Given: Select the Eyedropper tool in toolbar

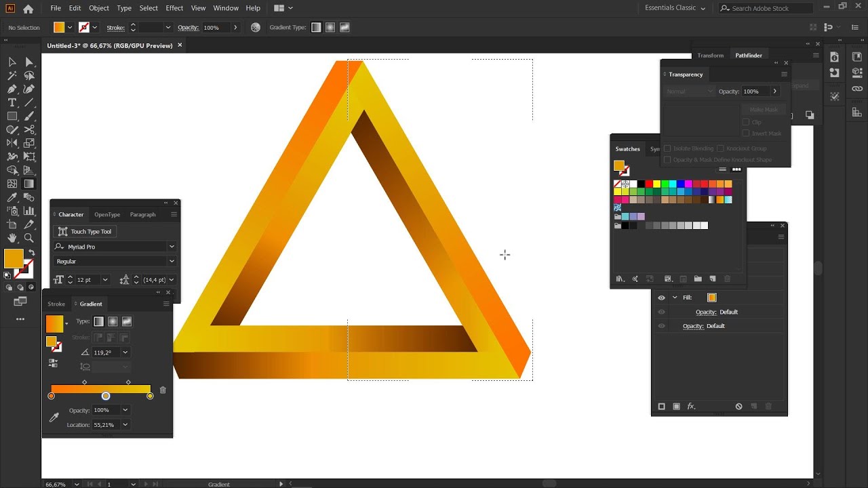Looking at the screenshot, I should click(12, 197).
